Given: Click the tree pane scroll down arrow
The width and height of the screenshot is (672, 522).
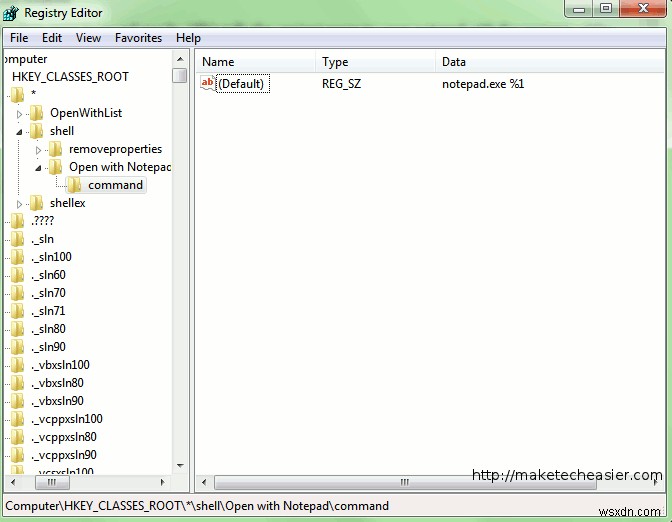Looking at the screenshot, I should pyautogui.click(x=180, y=465).
